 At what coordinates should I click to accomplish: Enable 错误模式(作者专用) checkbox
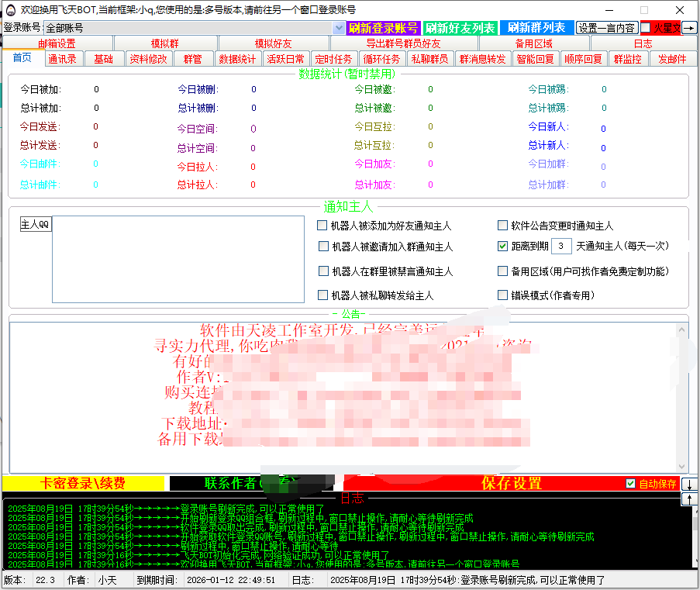[503, 295]
